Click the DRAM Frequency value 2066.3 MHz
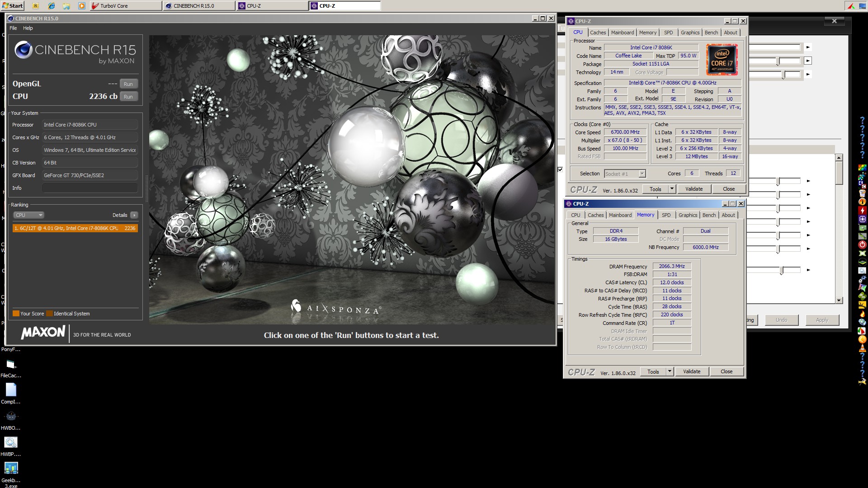Screen dimensions: 868x488 [671, 266]
